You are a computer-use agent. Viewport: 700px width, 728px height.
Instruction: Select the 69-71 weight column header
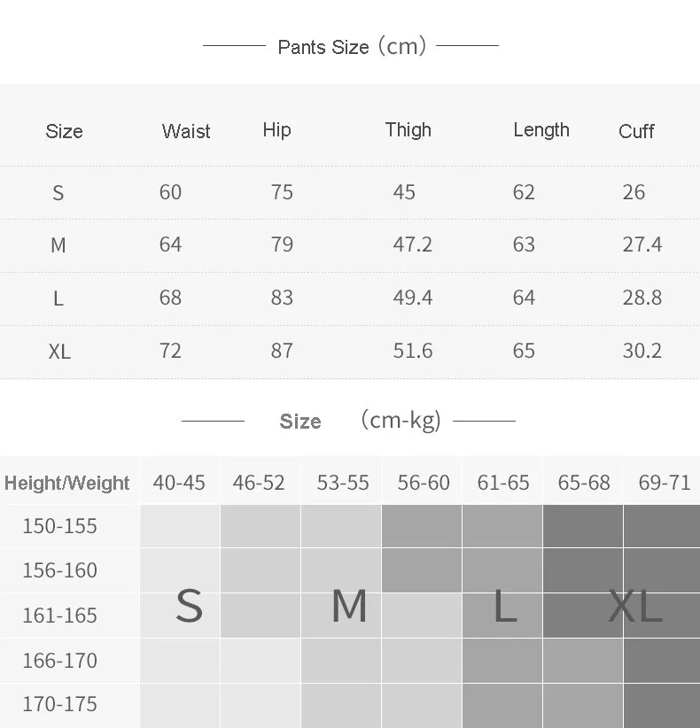[665, 483]
